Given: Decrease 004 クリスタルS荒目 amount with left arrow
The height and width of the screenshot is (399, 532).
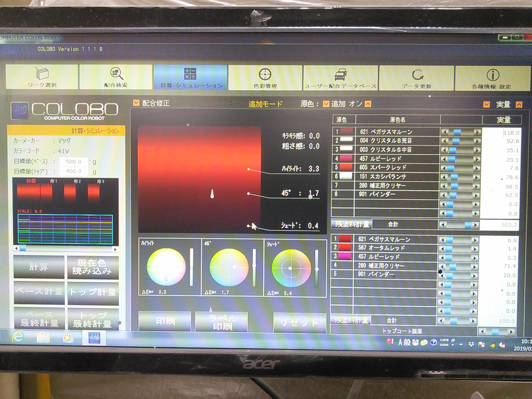Looking at the screenshot, I should click(x=445, y=141).
